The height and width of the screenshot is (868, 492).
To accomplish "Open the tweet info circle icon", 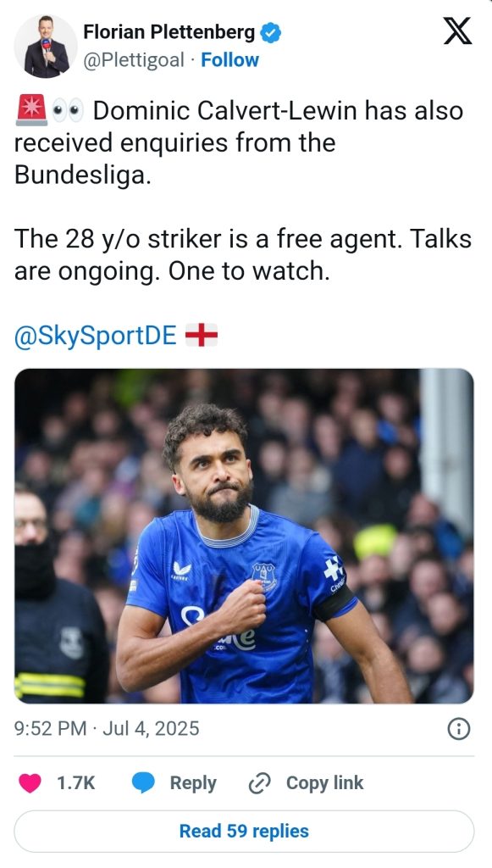I will [458, 729].
